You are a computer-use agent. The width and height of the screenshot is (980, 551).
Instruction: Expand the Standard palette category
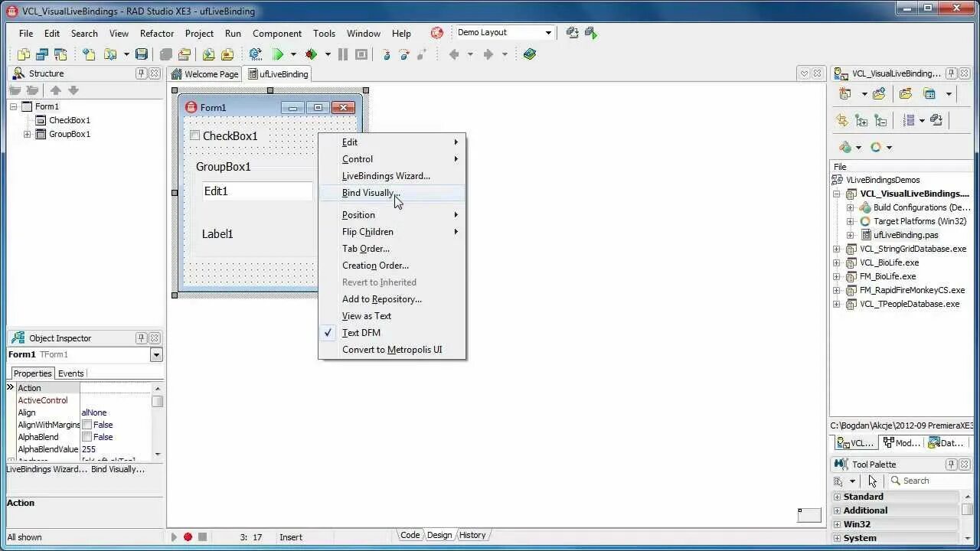click(837, 497)
